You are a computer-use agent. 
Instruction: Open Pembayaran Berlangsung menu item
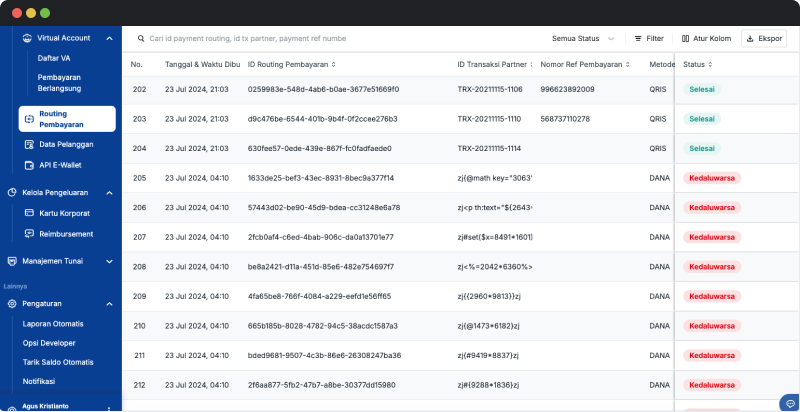pos(59,83)
